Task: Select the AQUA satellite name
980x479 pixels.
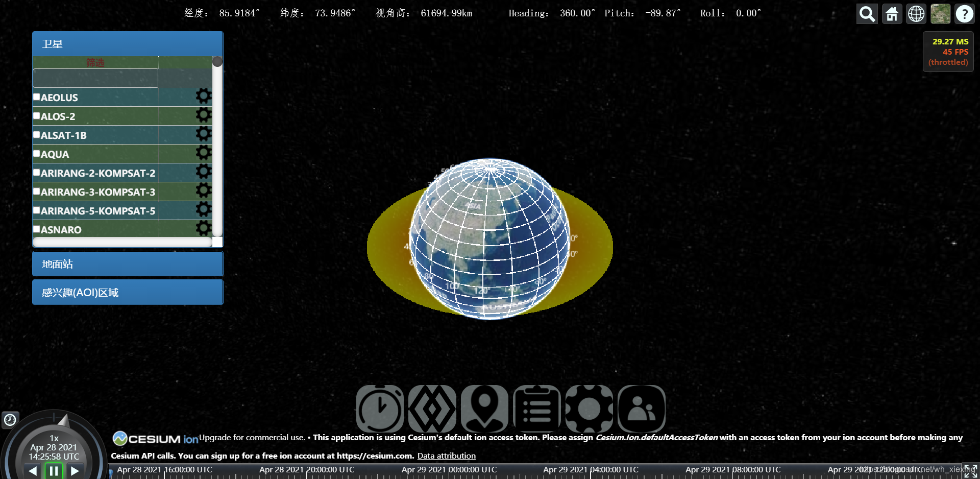Action: pyautogui.click(x=55, y=154)
